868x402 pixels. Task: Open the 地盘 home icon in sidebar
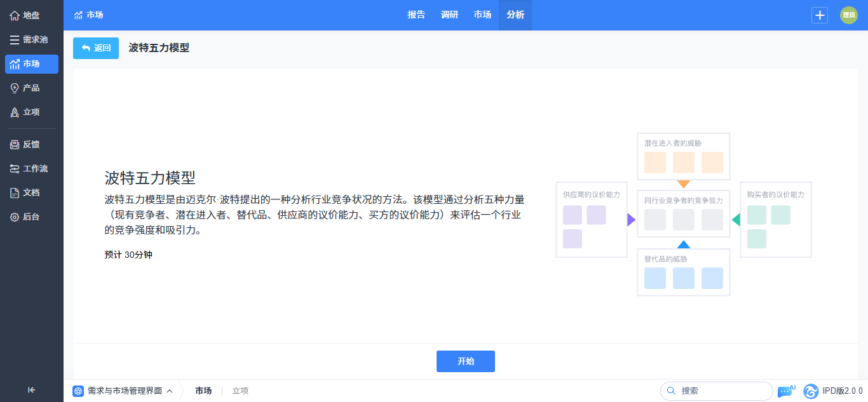pyautogui.click(x=15, y=15)
